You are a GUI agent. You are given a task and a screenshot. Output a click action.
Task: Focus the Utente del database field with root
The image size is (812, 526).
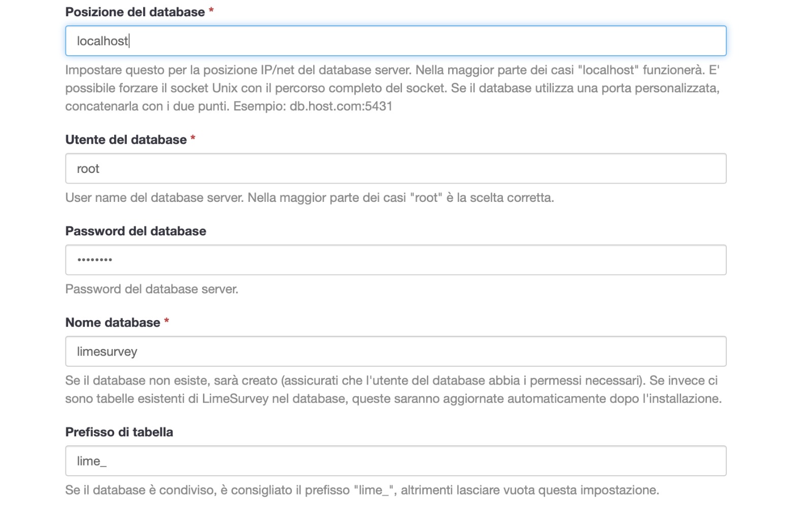[x=395, y=168]
